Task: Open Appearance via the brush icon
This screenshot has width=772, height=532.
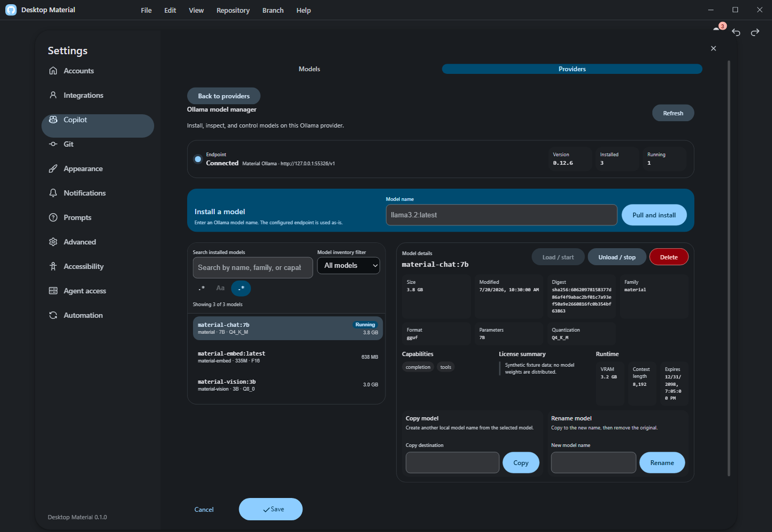Action: point(53,168)
